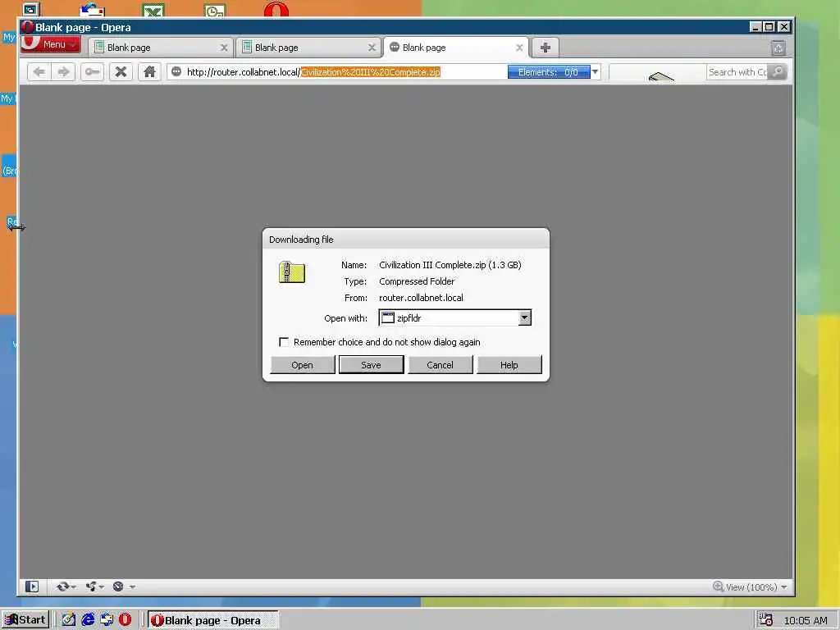
Task: Open the red Opera Menu button
Action: tap(51, 44)
